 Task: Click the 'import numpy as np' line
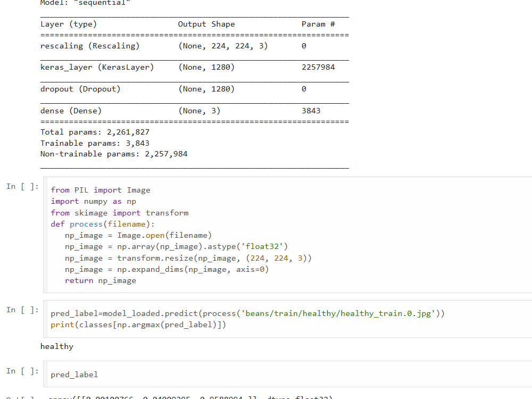tap(93, 202)
